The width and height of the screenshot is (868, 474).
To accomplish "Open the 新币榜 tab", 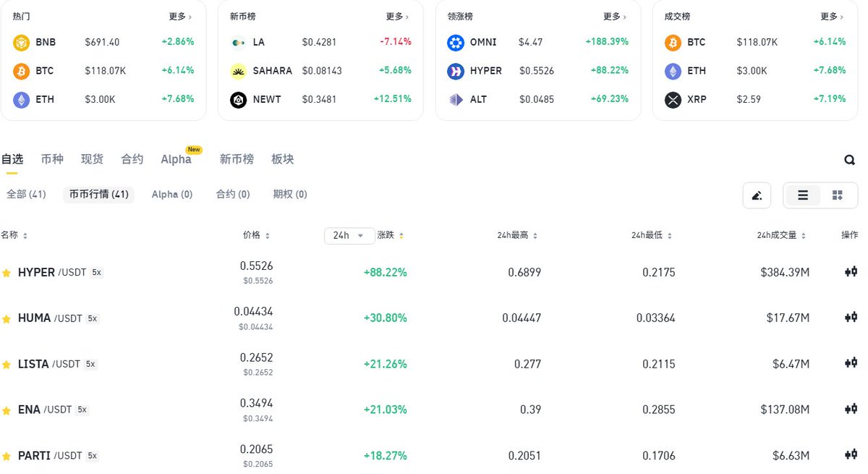I will [x=236, y=159].
